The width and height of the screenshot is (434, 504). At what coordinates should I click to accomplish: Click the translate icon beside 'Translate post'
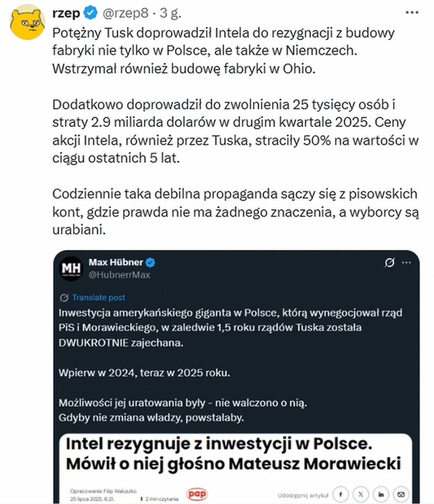[x=64, y=297]
